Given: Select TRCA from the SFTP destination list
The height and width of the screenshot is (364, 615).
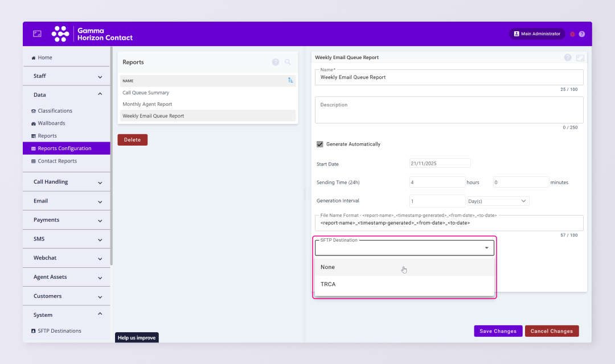Looking at the screenshot, I should [328, 284].
